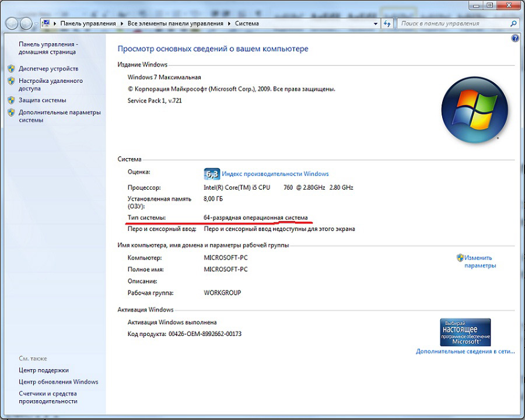
Task: Open Центр поддержки
Action: [x=44, y=370]
